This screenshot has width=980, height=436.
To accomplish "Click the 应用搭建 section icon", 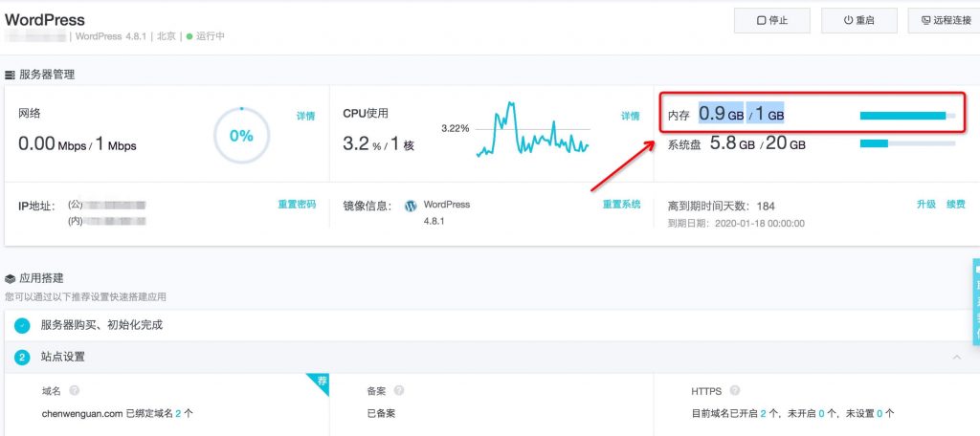I will 10,278.
